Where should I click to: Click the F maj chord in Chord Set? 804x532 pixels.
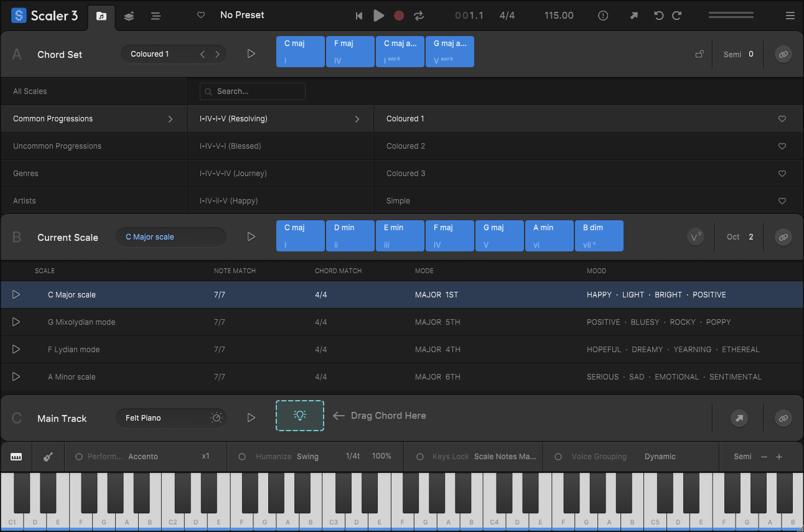click(350, 52)
